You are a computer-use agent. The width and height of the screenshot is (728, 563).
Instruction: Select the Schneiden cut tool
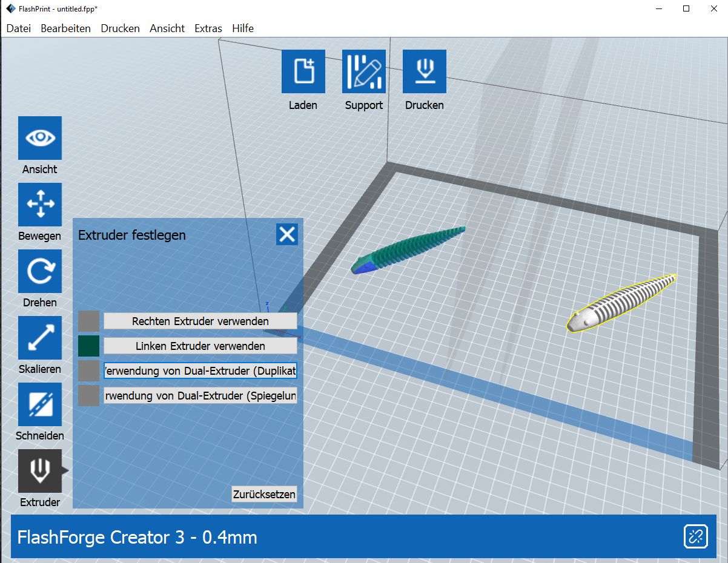[x=40, y=404]
